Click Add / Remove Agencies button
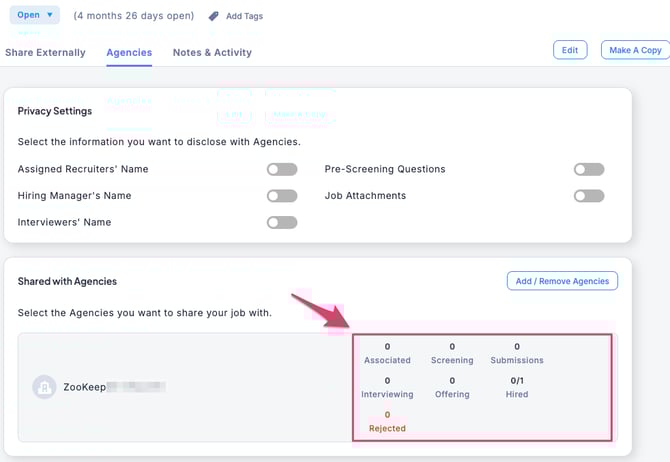The width and height of the screenshot is (670, 462). pos(562,281)
